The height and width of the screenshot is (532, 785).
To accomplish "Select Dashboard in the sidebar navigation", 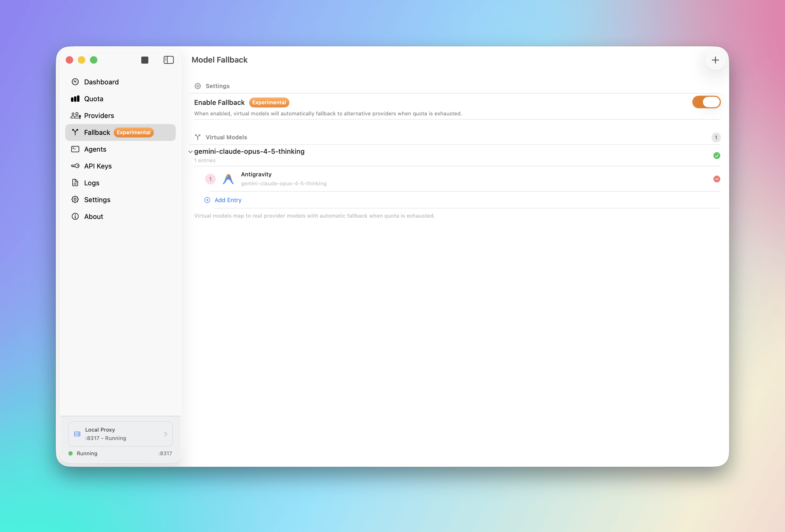I will coord(75,82).
